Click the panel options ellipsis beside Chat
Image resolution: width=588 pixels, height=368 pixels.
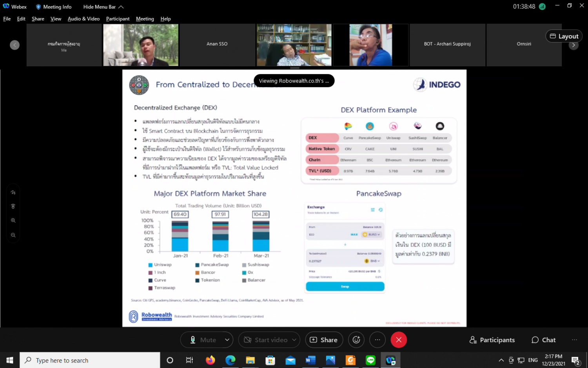(x=574, y=340)
